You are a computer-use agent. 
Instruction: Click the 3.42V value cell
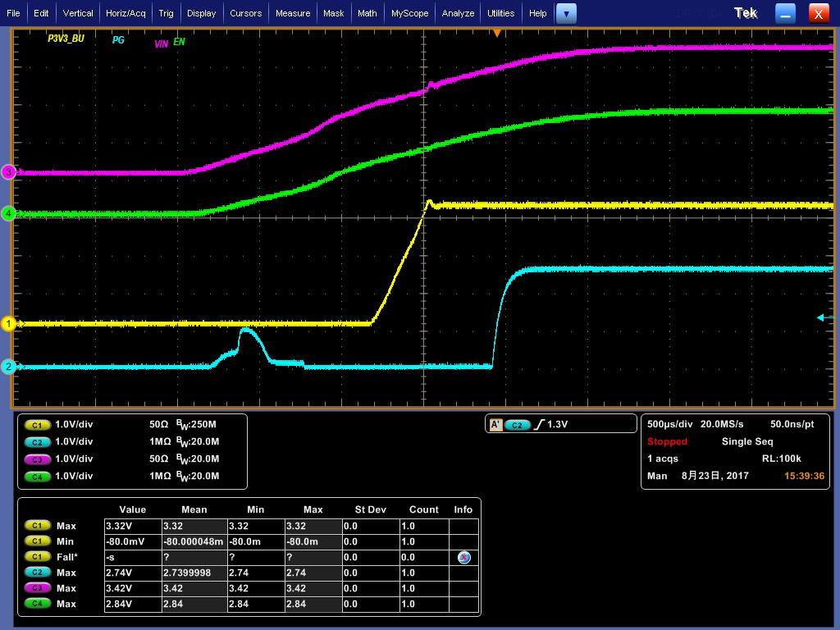coord(133,588)
